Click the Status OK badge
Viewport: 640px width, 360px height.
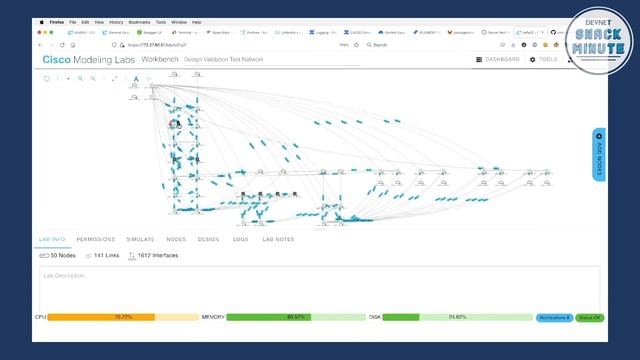pyautogui.click(x=590, y=318)
